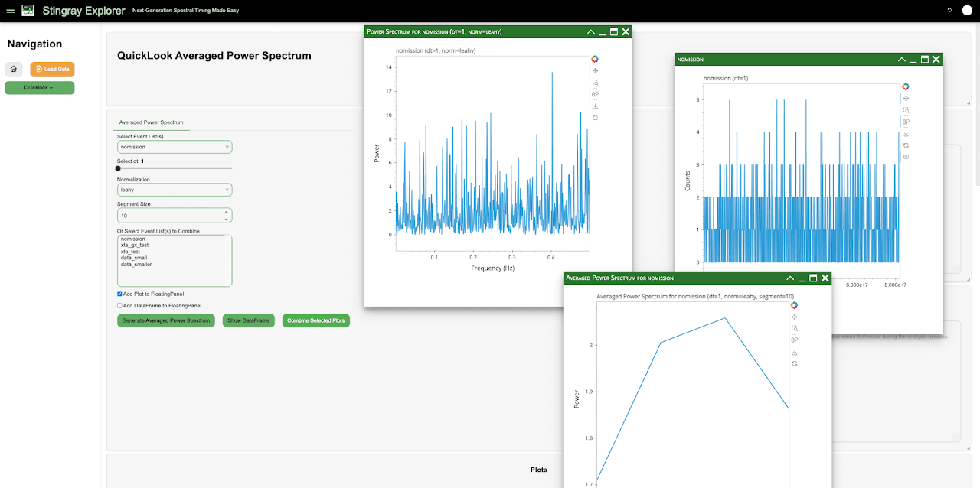The height and width of the screenshot is (488, 980).
Task: Close the Power Spectrum for nomission window
Action: coord(626,31)
